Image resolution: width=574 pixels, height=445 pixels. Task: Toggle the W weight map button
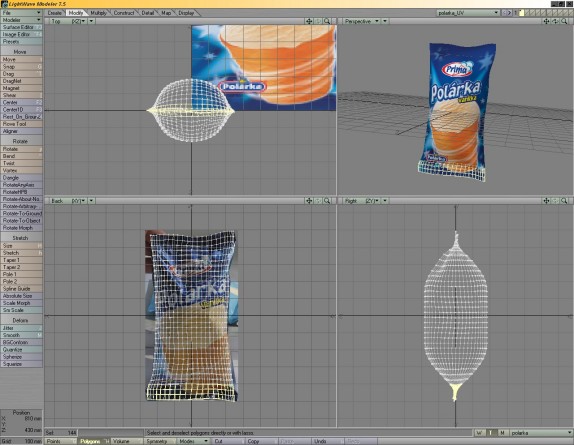[x=480, y=433]
